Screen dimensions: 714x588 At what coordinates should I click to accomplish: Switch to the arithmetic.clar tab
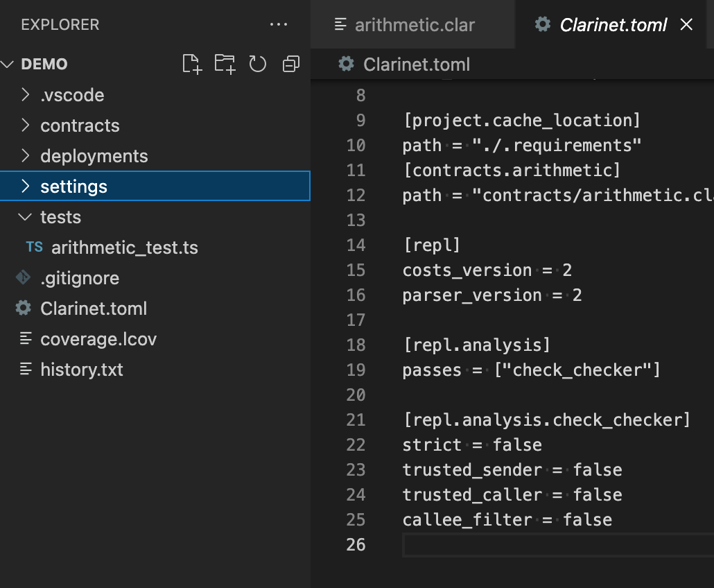(x=414, y=26)
